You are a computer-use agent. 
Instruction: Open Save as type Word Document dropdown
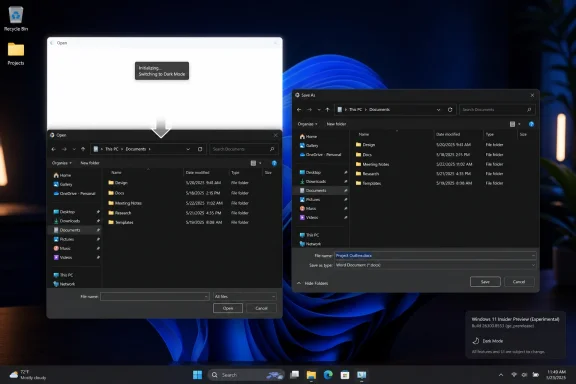point(435,265)
